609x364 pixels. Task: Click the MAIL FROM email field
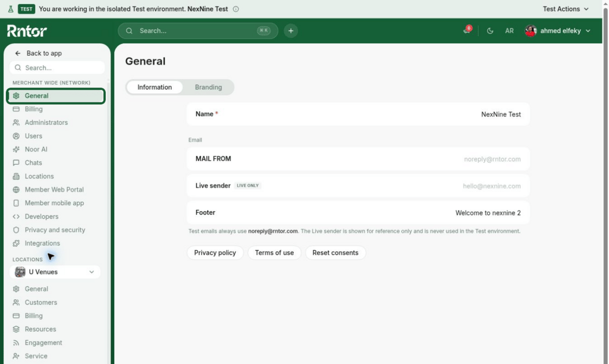[357, 159]
